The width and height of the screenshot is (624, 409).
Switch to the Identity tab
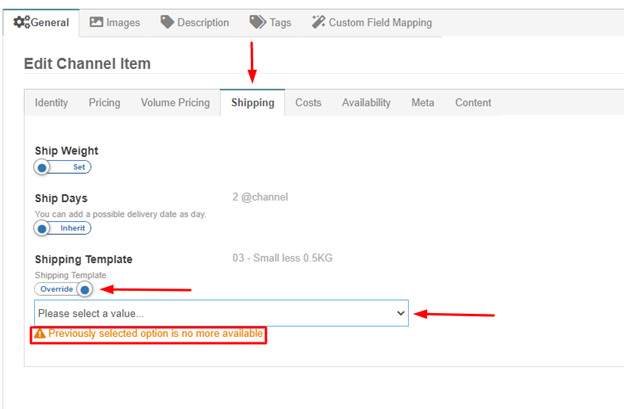(x=51, y=103)
